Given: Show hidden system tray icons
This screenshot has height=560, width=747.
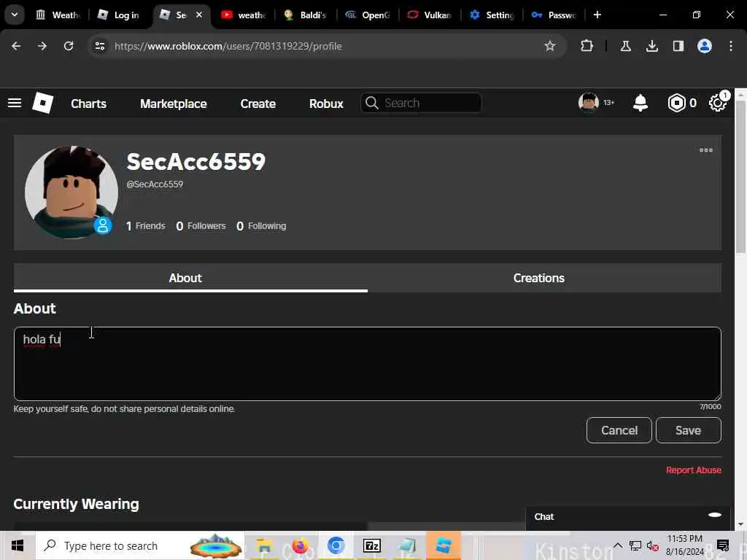Looking at the screenshot, I should tap(617, 545).
